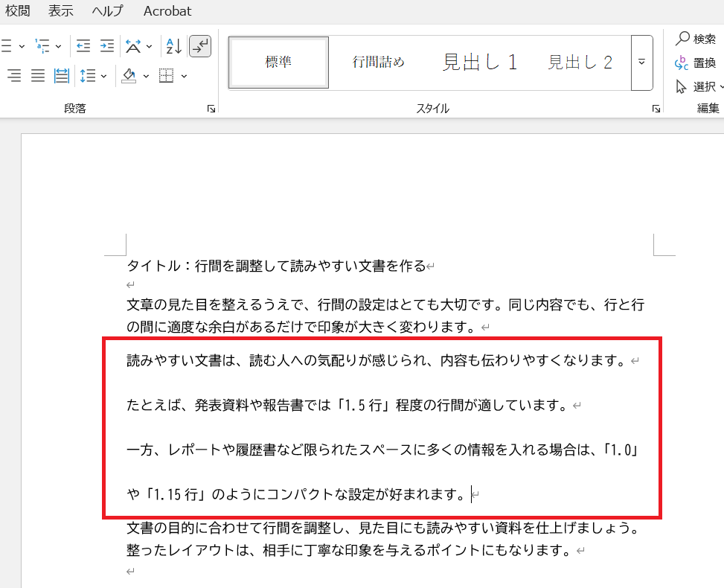Click the 置換 button
Image resolution: width=724 pixels, height=588 pixels.
tap(696, 63)
